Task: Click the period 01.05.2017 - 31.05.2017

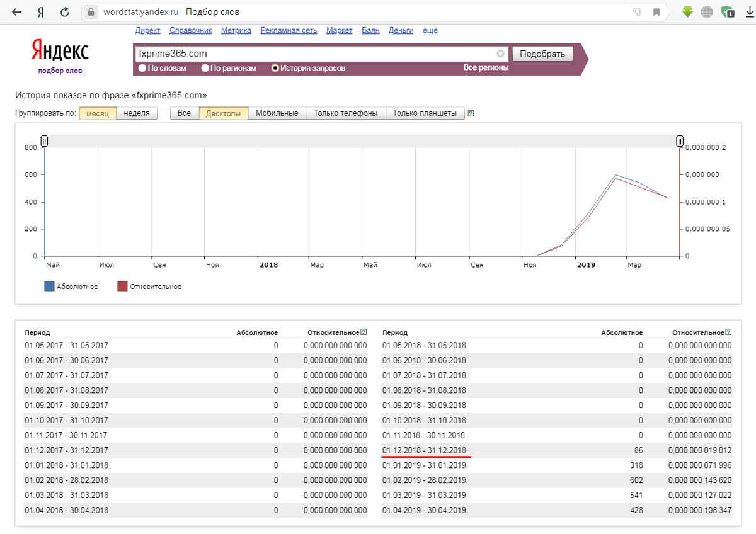Action: pyautogui.click(x=66, y=345)
